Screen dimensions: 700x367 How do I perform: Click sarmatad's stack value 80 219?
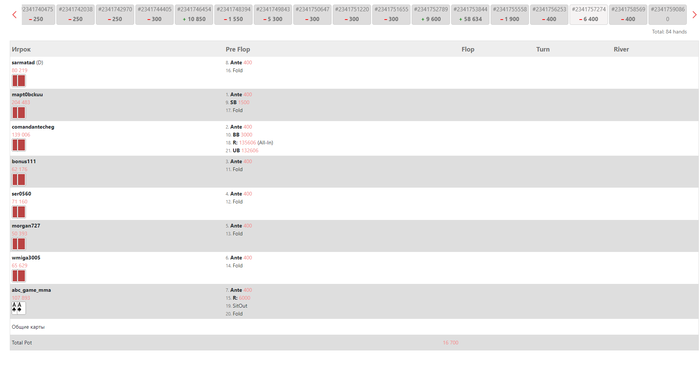click(20, 71)
